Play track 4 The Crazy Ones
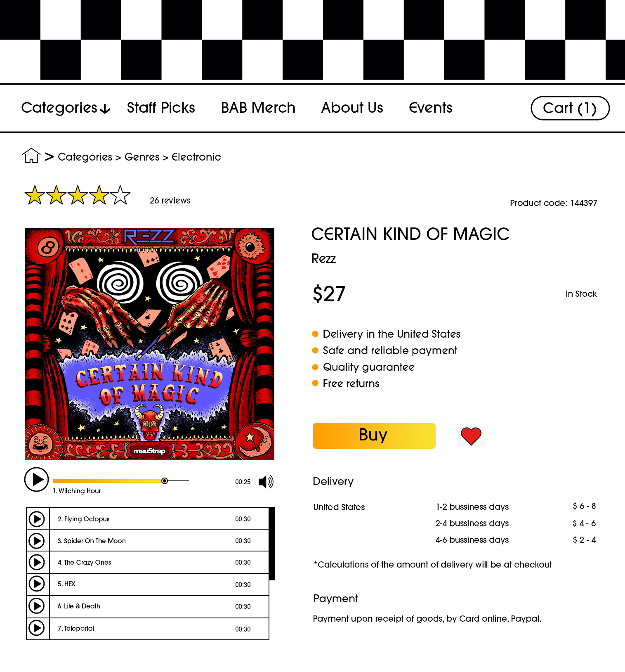Screen dimensions: 625x672 (37, 562)
